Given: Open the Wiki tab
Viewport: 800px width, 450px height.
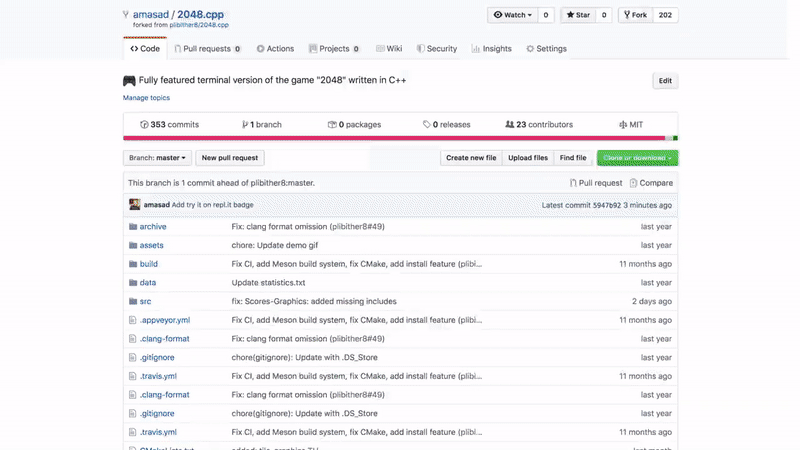Looking at the screenshot, I should pos(389,48).
